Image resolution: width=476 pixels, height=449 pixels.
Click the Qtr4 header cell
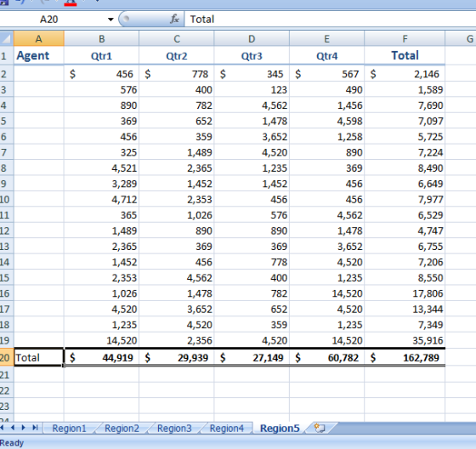tap(326, 55)
